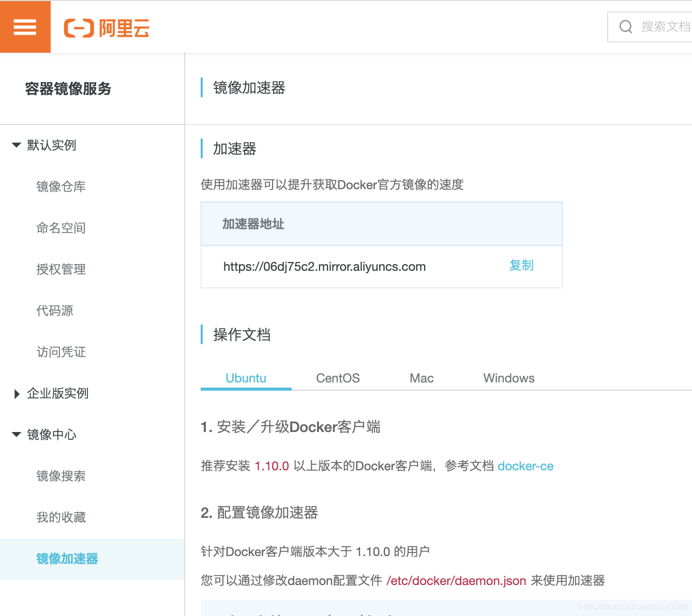This screenshot has height=616, width=692.
Task: Collapse the 默认实例 section arrow
Action: 17,145
